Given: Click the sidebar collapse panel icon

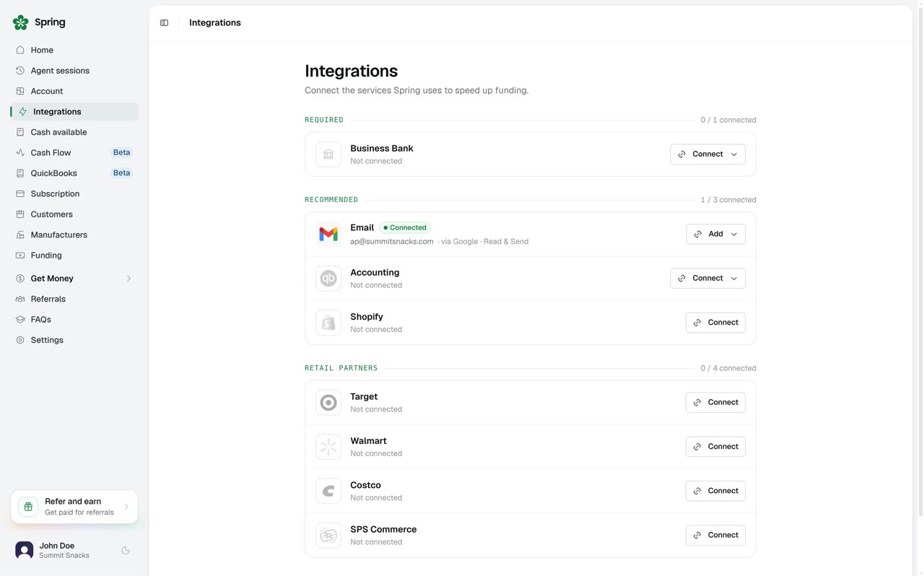Looking at the screenshot, I should pyautogui.click(x=165, y=23).
